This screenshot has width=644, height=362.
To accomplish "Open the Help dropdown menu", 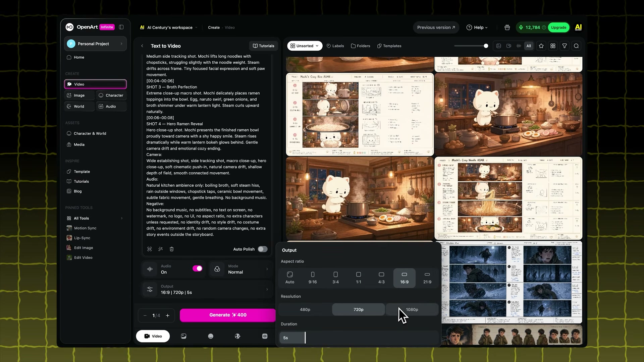I will point(477,27).
